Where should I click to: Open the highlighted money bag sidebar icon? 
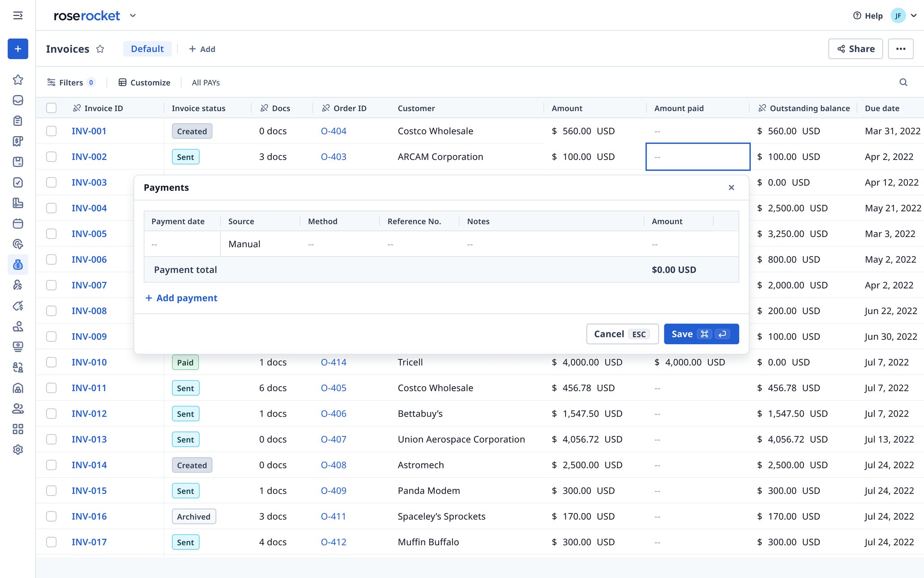coord(18,265)
